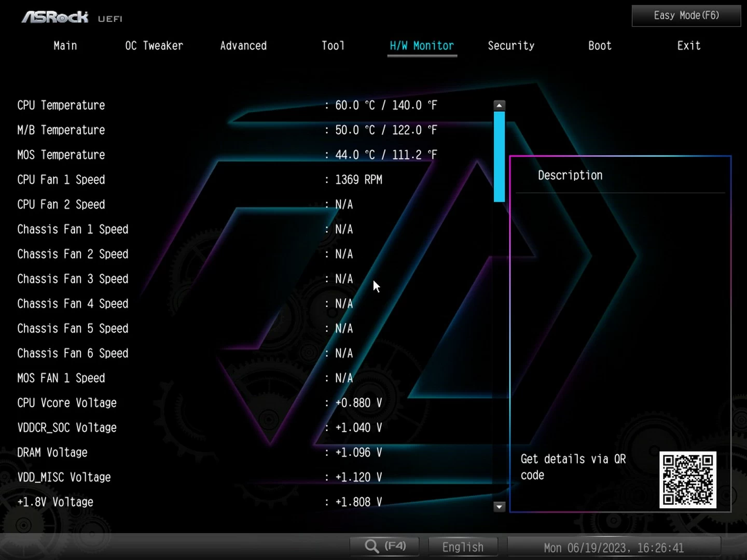The image size is (747, 560).
Task: Click the scrollbar up arrow
Action: [x=499, y=105]
